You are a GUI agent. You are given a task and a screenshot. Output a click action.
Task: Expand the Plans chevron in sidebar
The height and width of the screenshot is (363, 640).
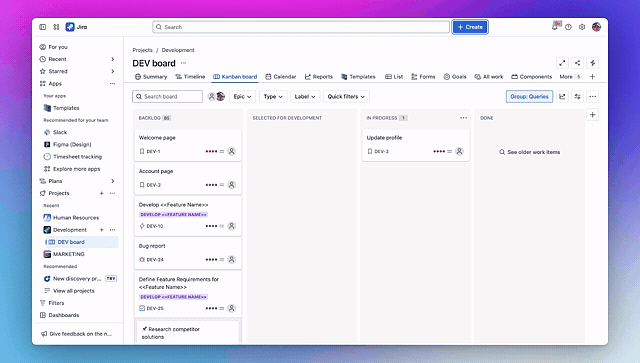coord(113,181)
